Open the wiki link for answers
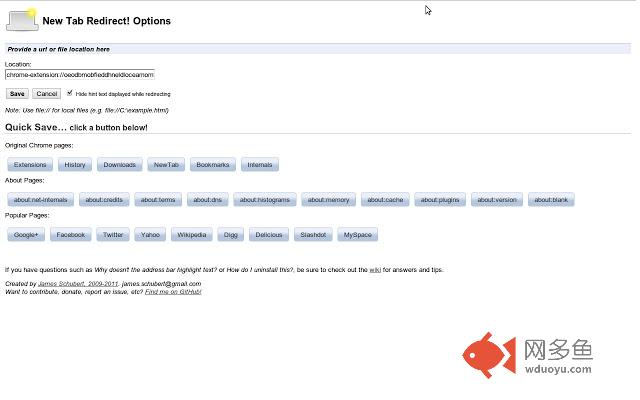The image size is (640, 400). [375, 270]
